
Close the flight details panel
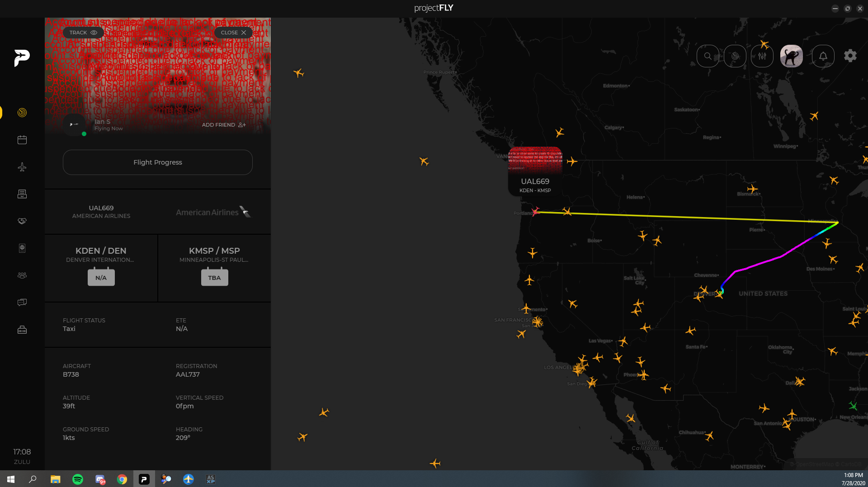[233, 33]
